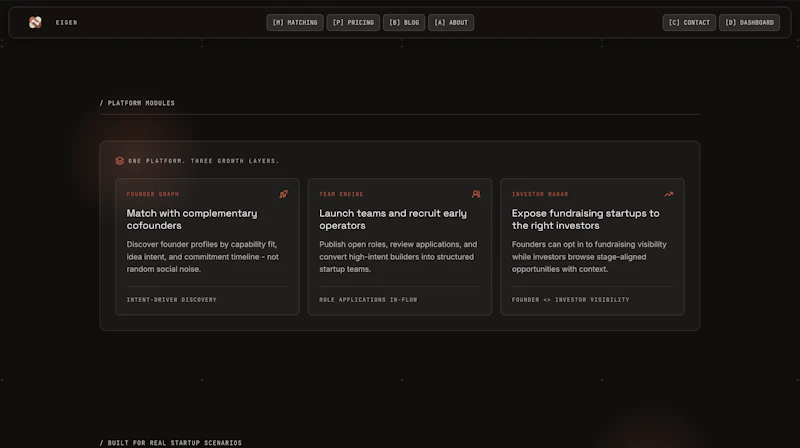
Task: Click the Eigen logo icon
Action: (x=35, y=22)
